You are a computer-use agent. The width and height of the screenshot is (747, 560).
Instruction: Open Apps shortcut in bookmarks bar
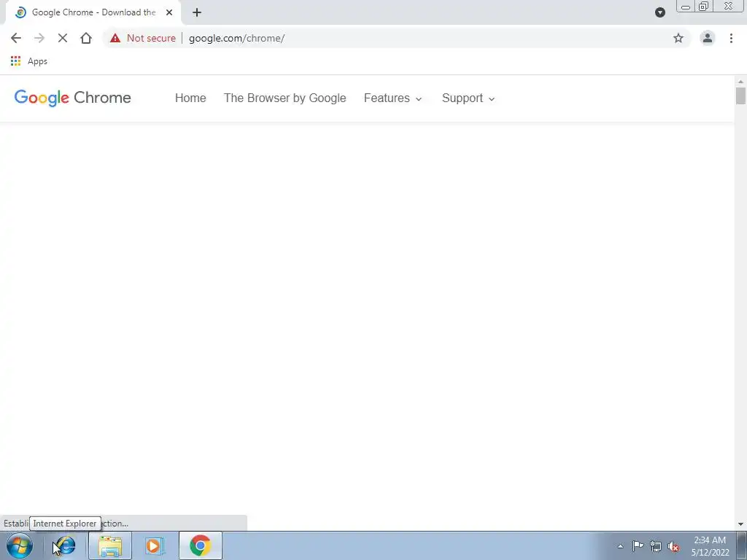click(x=28, y=61)
